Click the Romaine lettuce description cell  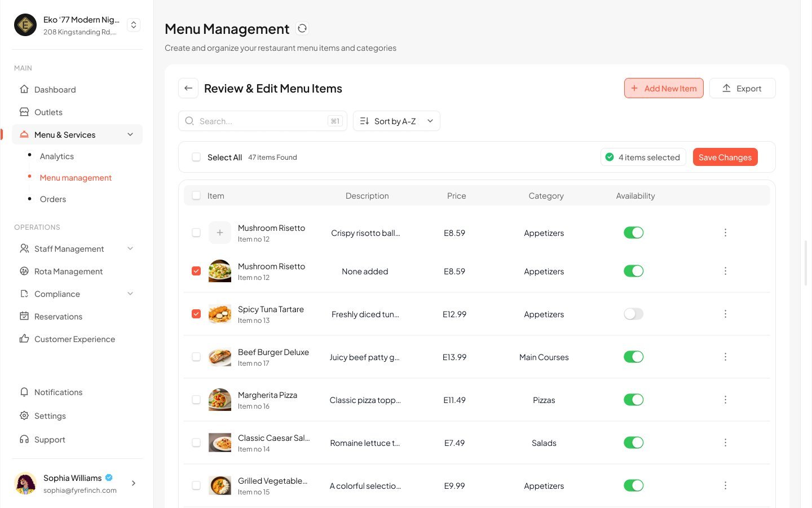[365, 443]
